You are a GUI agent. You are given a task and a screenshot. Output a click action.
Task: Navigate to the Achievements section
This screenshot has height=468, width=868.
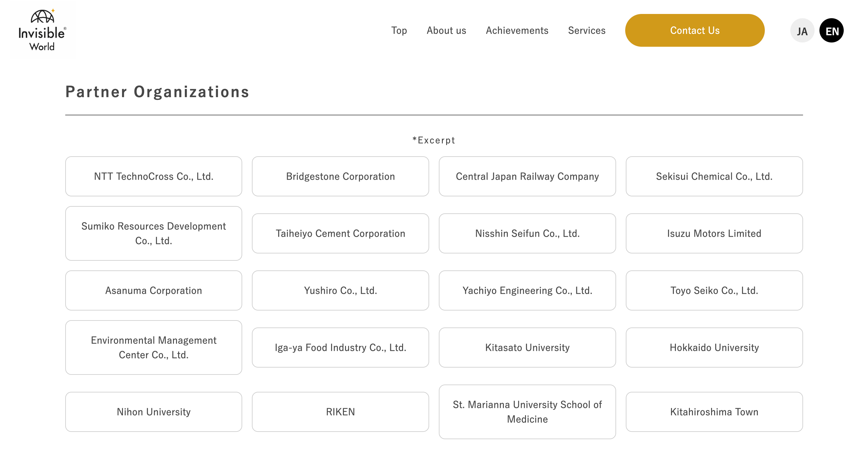click(x=517, y=30)
